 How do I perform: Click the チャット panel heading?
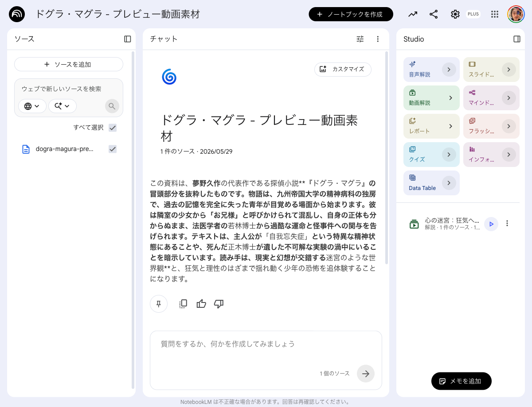pyautogui.click(x=164, y=39)
